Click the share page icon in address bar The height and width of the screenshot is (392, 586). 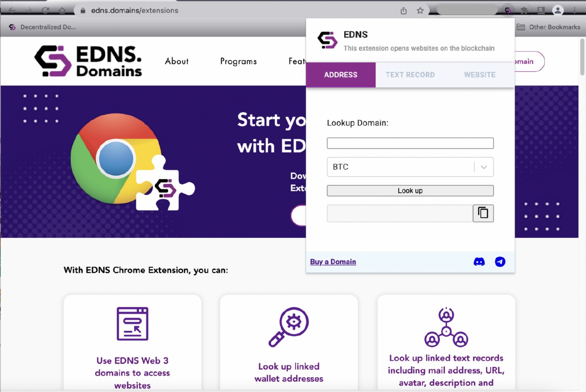403,11
